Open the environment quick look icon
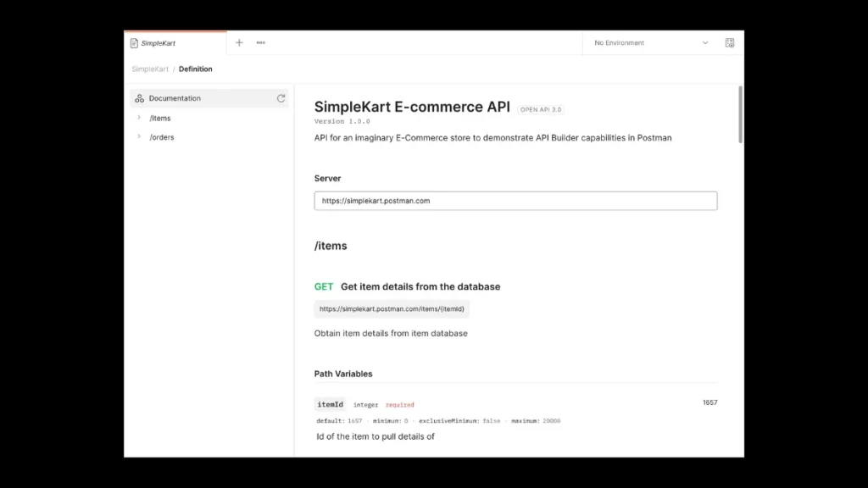The width and height of the screenshot is (868, 488). 729,42
